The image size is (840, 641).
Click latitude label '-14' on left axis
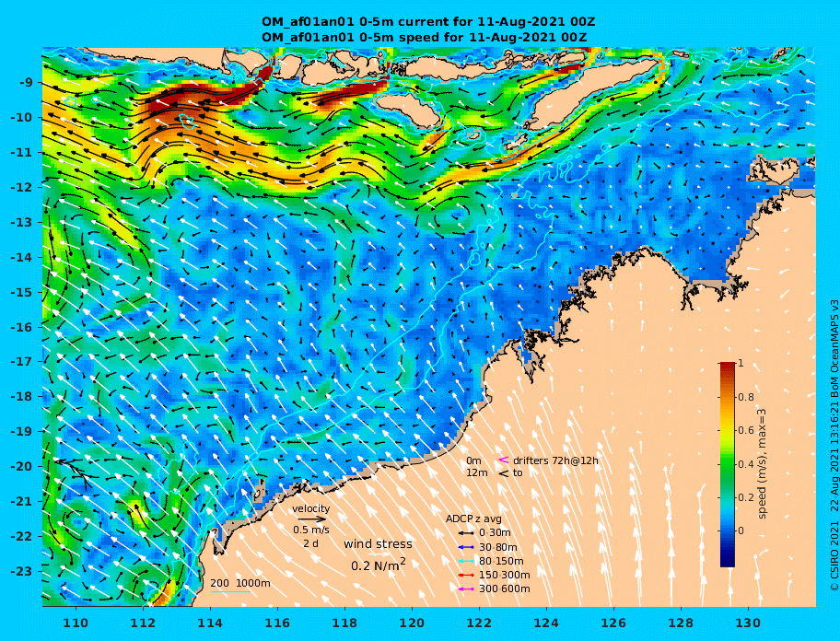point(22,257)
